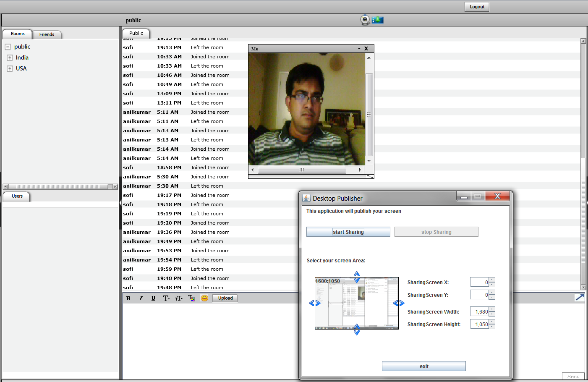588x382 pixels.
Task: Open the smiley emoticon picker
Action: click(204, 298)
